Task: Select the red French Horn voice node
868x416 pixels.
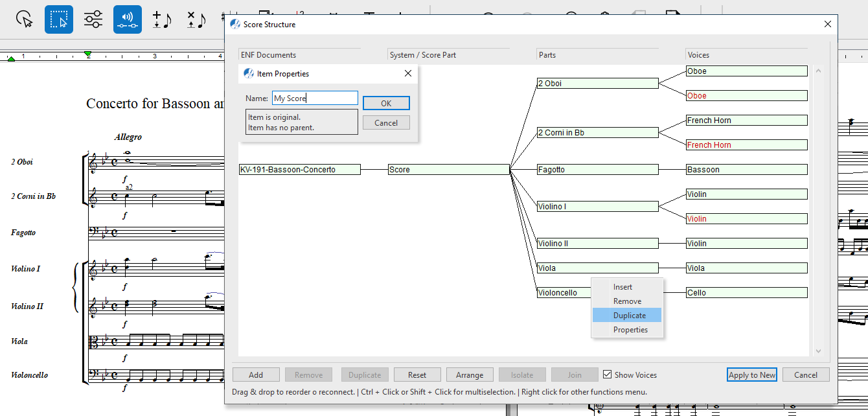Action: click(x=747, y=144)
